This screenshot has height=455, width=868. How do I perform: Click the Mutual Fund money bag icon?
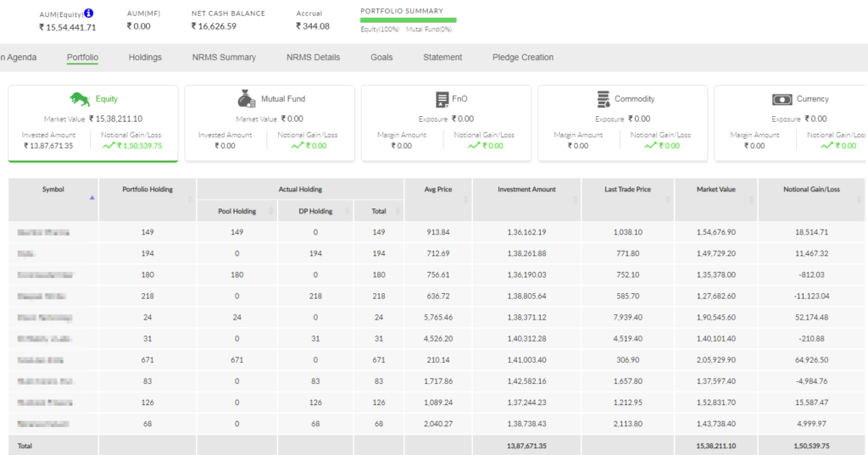247,98
